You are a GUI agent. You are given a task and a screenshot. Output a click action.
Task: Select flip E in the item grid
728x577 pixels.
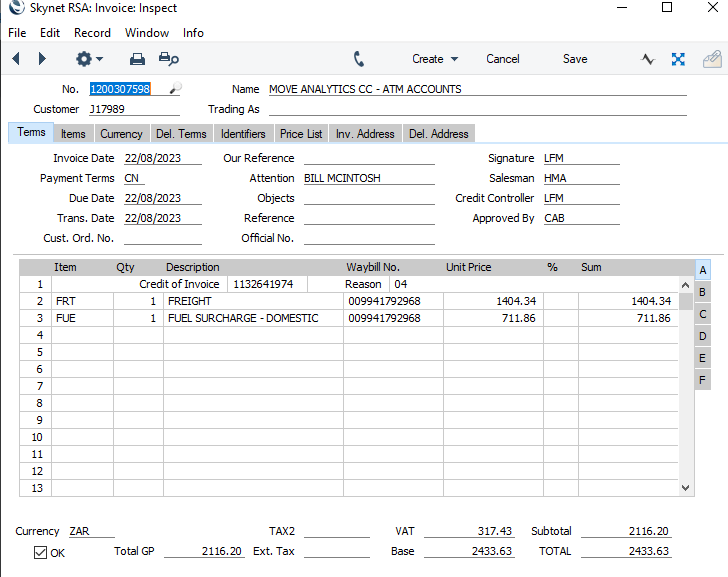(x=702, y=358)
